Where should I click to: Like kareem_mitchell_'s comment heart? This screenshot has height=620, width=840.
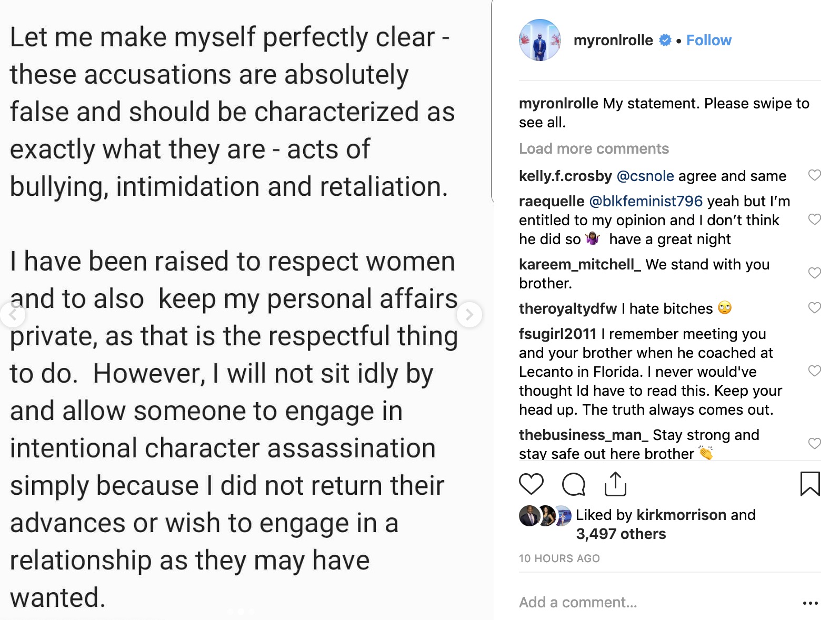814,273
